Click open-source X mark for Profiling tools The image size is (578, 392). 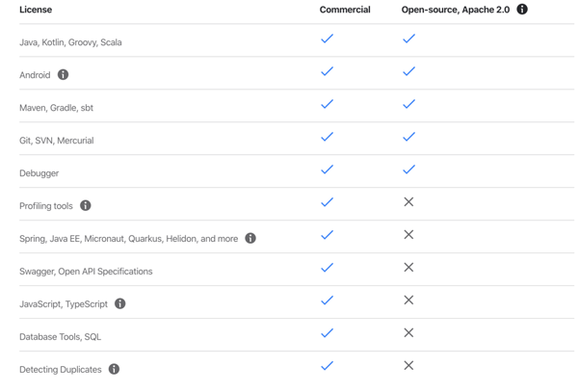coord(408,202)
